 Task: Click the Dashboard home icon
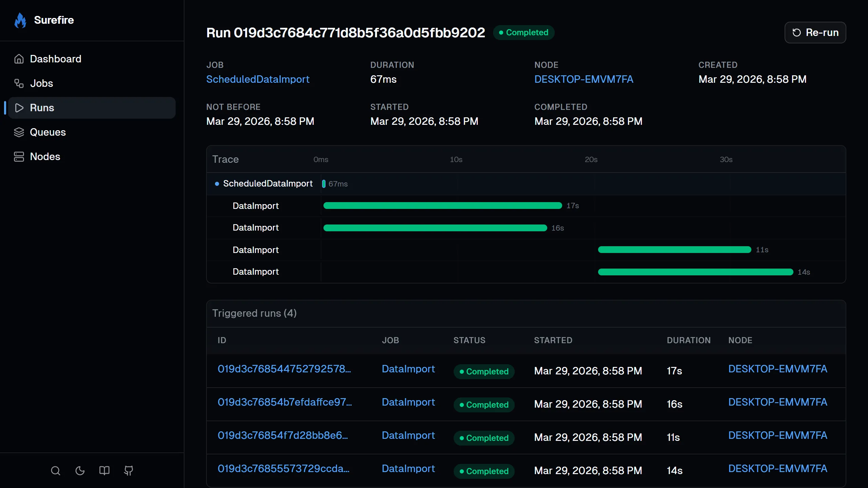point(19,59)
